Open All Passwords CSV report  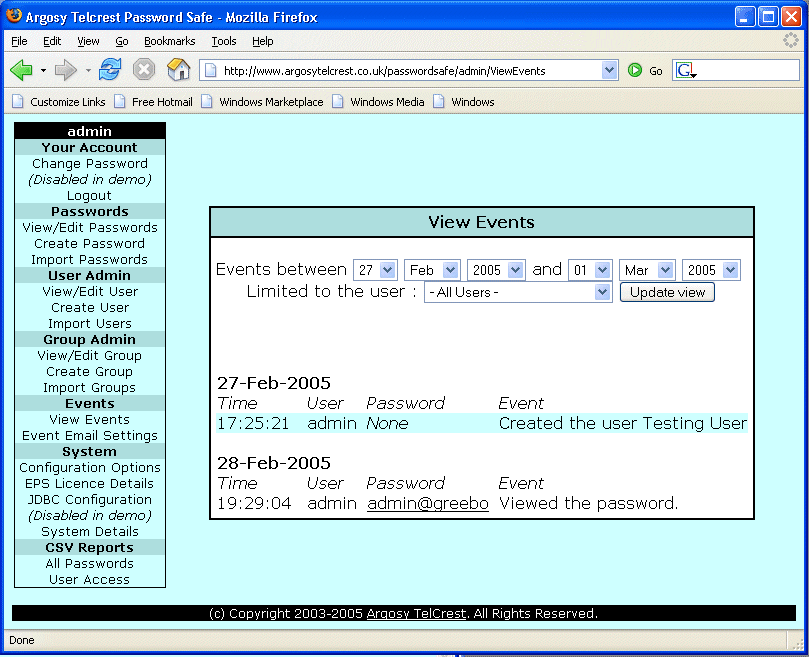tap(89, 564)
